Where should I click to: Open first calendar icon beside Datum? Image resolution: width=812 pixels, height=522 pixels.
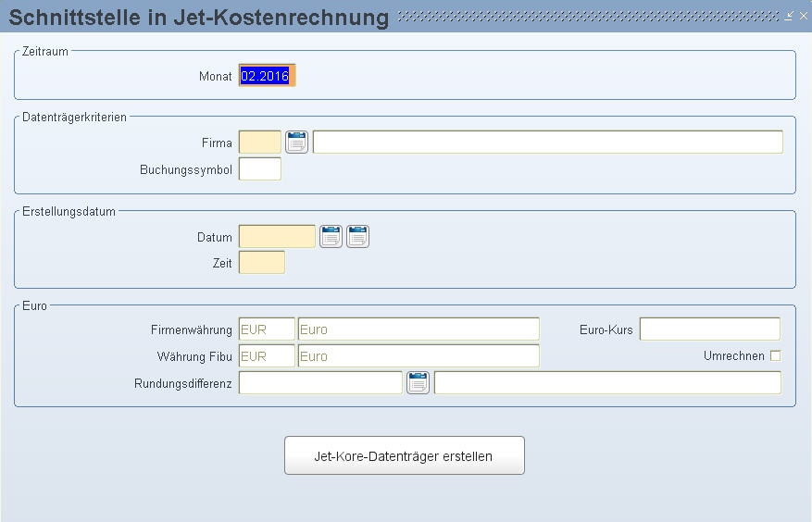[x=331, y=237]
